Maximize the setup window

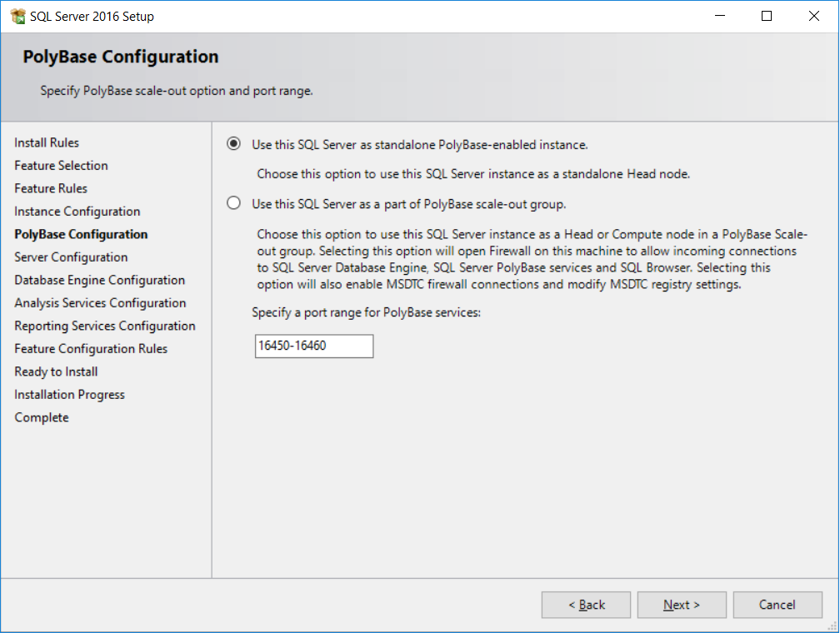tap(767, 16)
